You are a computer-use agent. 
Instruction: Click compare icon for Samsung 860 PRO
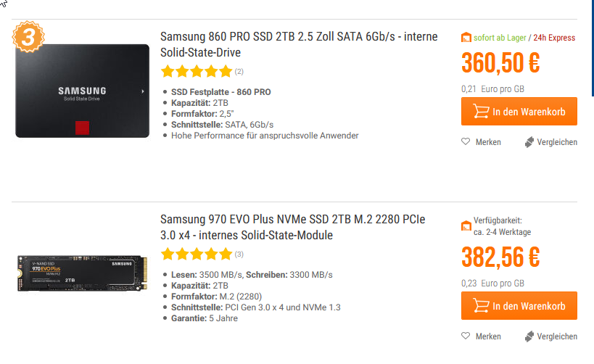(x=529, y=142)
